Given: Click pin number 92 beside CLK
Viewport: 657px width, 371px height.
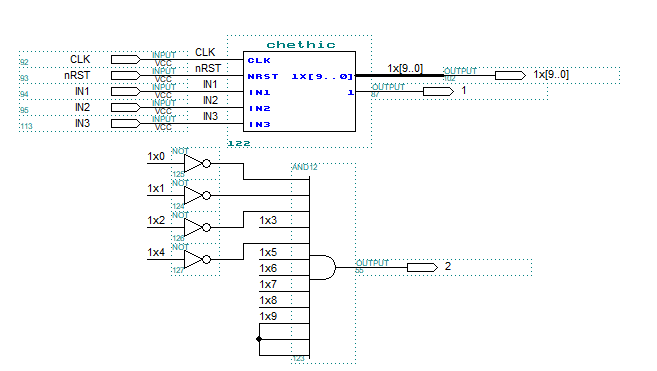Looking at the screenshot, I should pyautogui.click(x=24, y=62).
